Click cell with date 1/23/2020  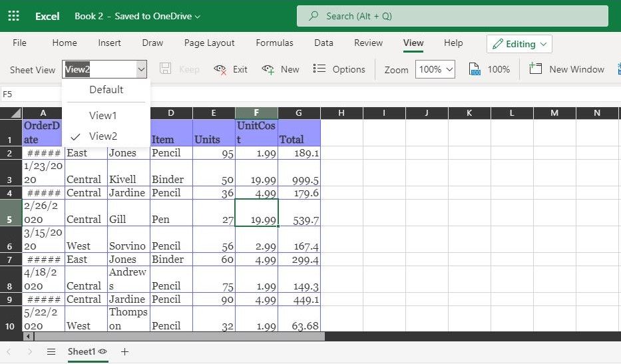43,173
